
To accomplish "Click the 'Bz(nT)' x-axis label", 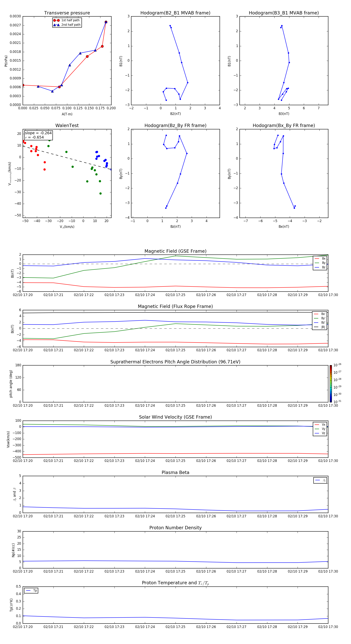I will pyautogui.click(x=175, y=227).
